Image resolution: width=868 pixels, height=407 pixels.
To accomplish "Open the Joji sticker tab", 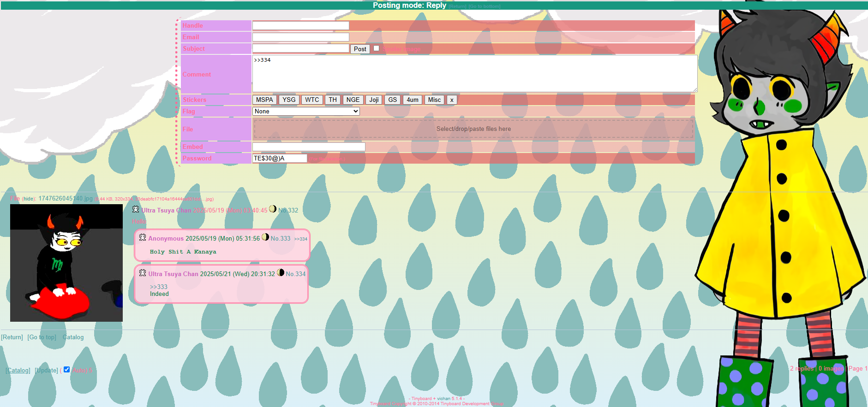I will [x=374, y=100].
